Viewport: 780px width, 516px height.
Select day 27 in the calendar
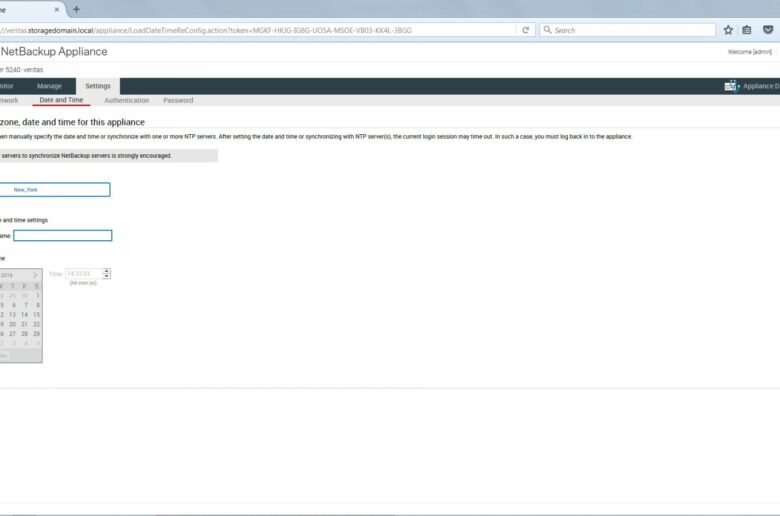pos(12,334)
